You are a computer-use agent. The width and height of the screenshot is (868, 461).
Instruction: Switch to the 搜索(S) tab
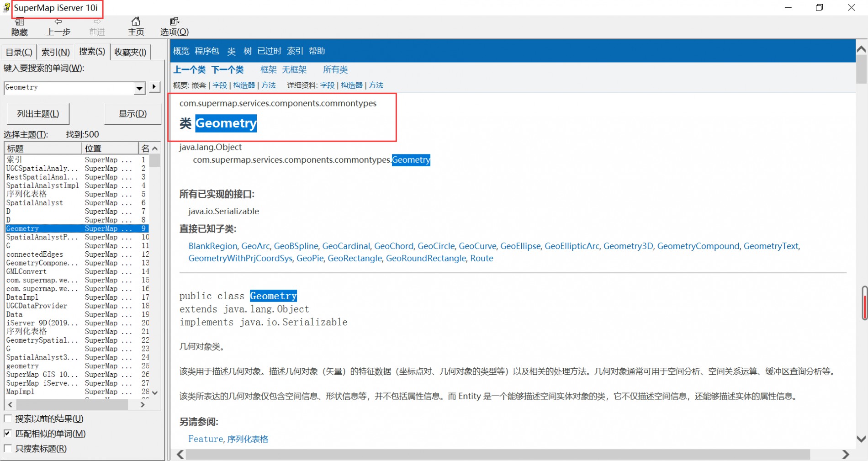pos(92,51)
